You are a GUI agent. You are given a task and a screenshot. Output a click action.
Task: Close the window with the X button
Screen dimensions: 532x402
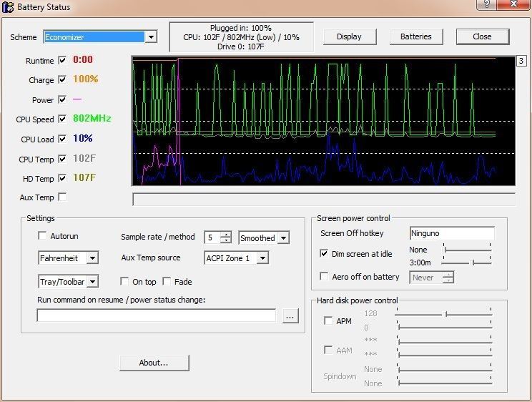(x=513, y=4)
